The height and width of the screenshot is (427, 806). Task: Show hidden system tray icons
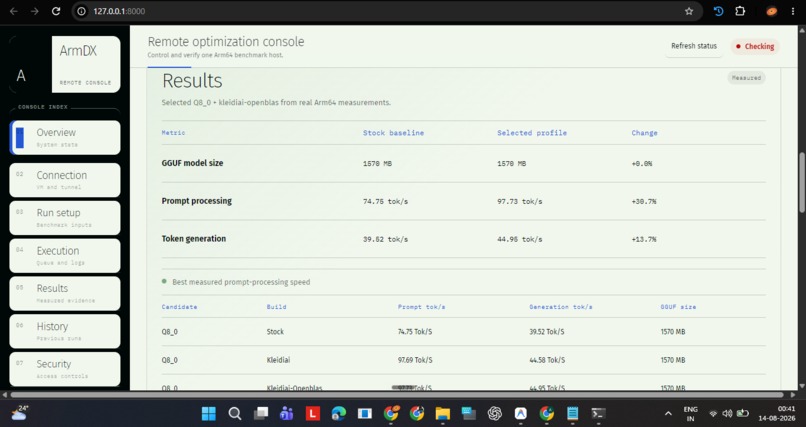point(668,414)
